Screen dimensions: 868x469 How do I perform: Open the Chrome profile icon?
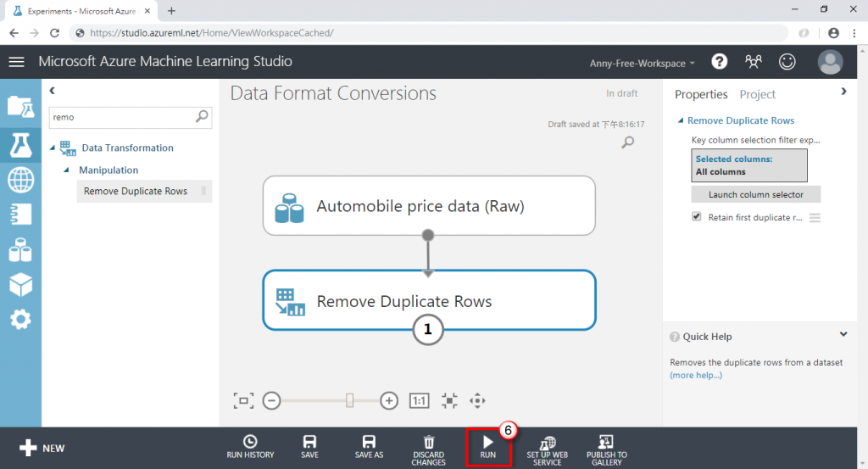(x=834, y=33)
